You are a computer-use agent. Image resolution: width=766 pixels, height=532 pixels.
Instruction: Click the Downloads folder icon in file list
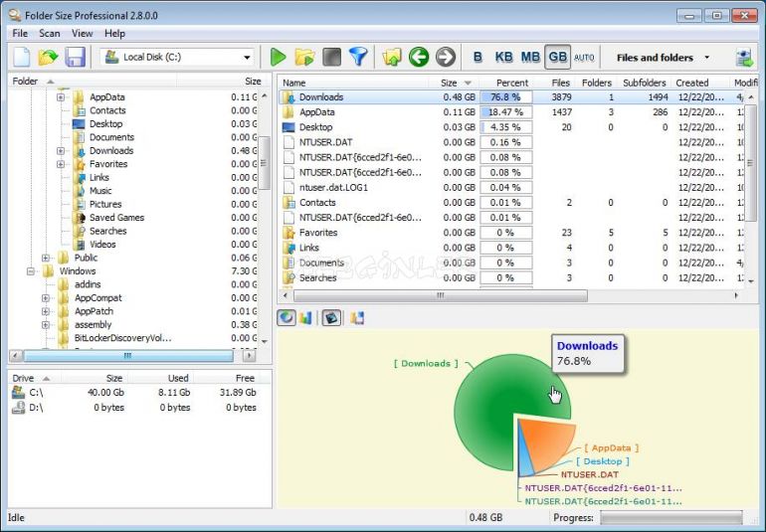click(x=288, y=97)
